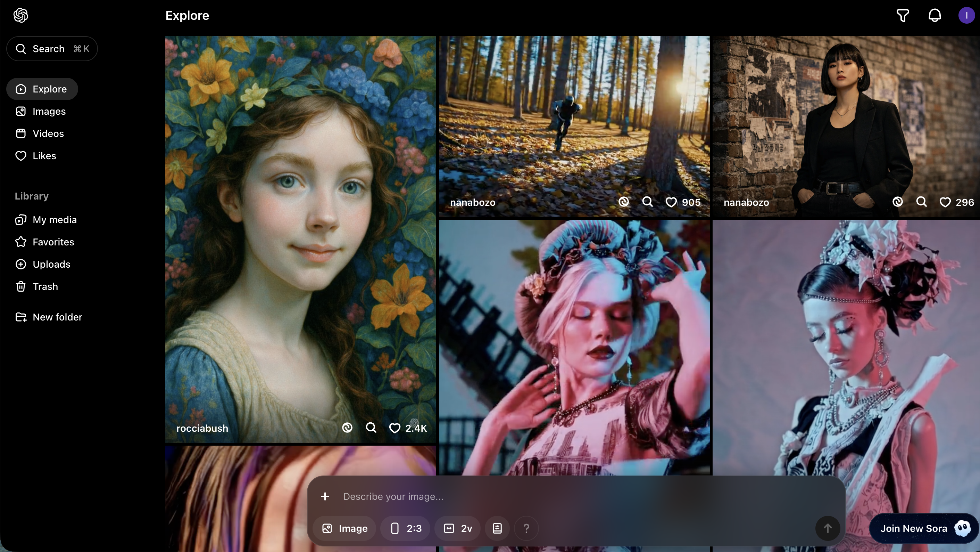The height and width of the screenshot is (552, 980).
Task: Open the 2:3 aspect ratio dropdown
Action: (x=406, y=528)
